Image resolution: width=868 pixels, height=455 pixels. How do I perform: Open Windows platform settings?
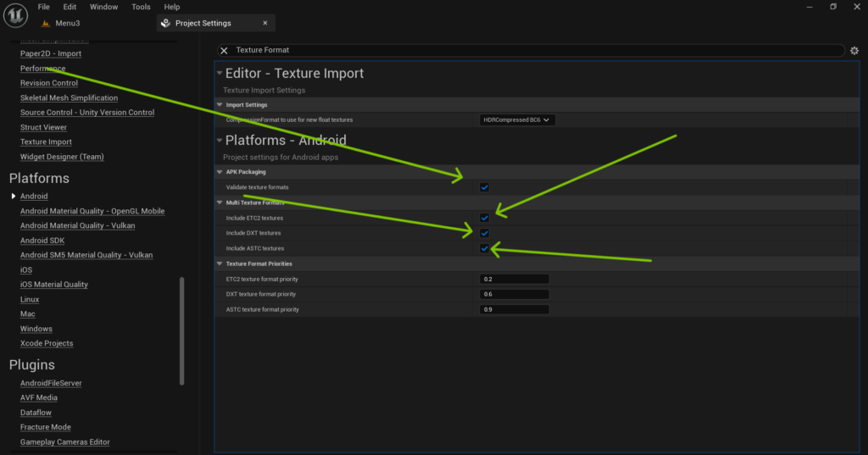click(x=36, y=329)
